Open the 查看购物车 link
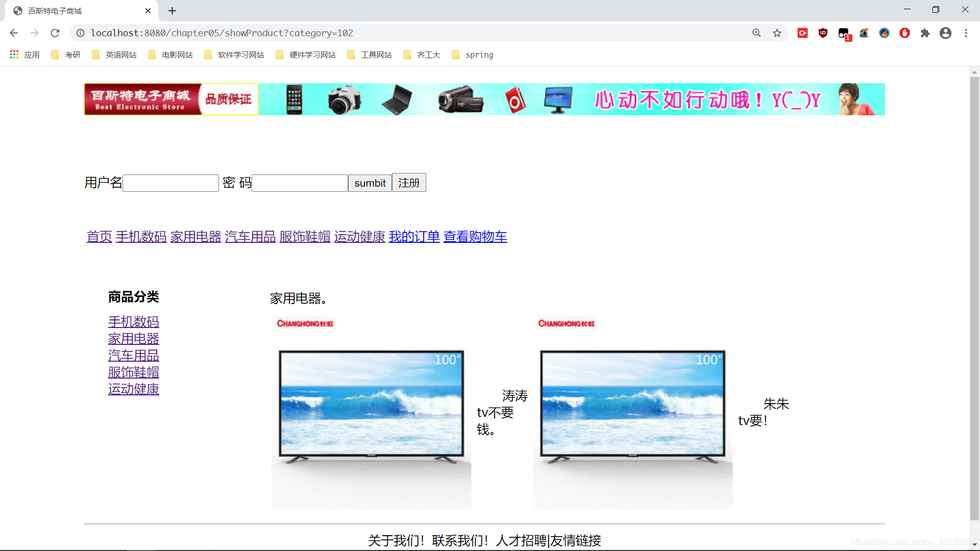Viewport: 980px width, 551px height. (x=475, y=237)
